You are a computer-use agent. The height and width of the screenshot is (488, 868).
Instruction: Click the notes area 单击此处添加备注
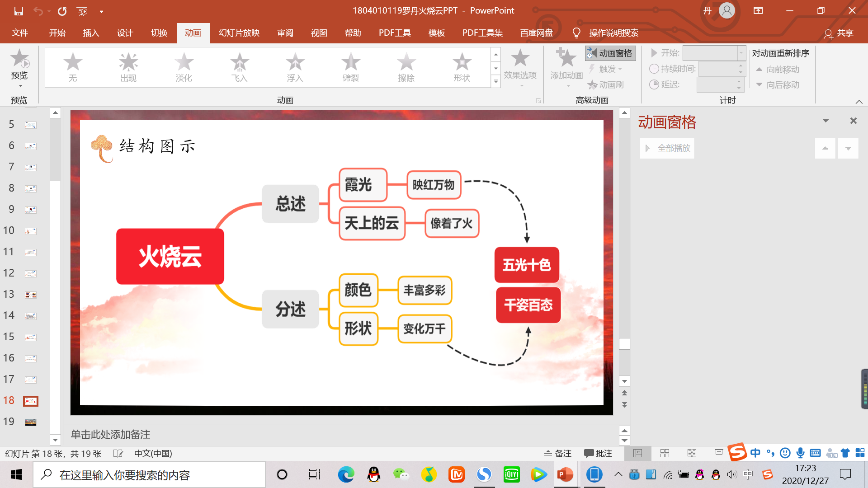[x=110, y=435]
